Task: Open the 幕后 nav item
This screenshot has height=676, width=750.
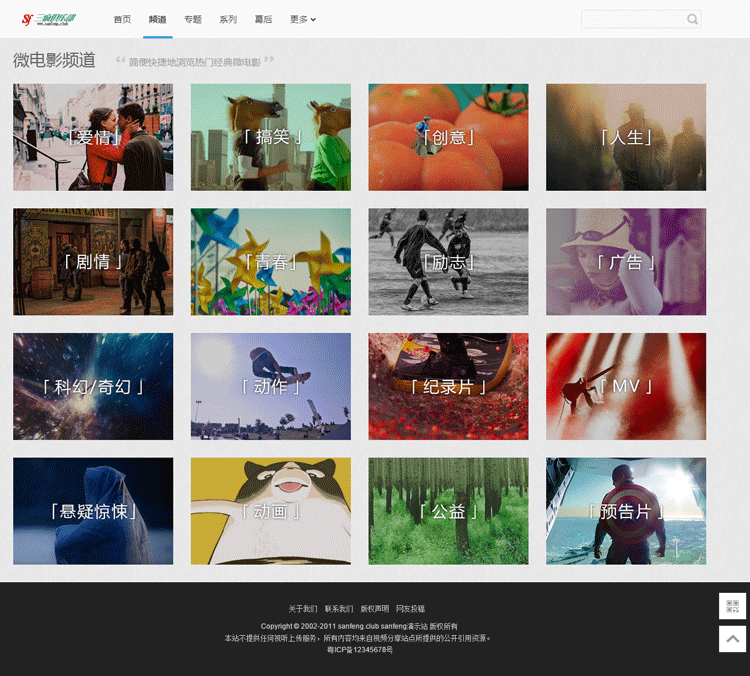Action: point(264,19)
